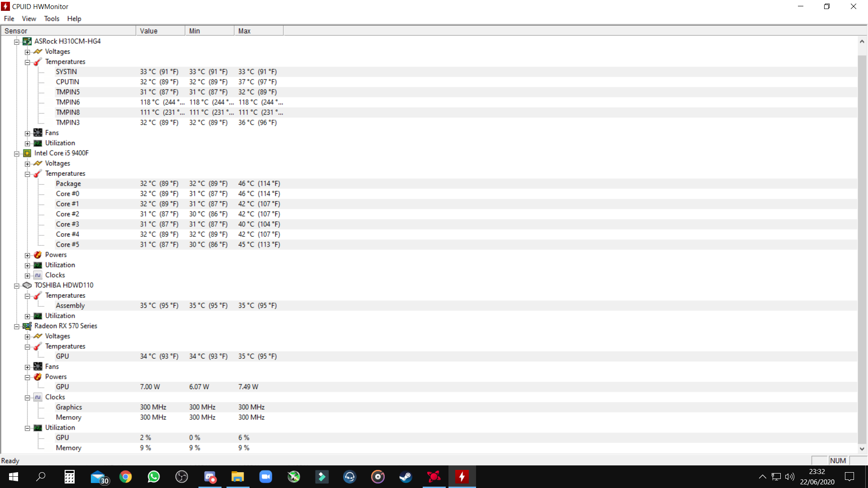Click the vertical scrollbar down arrow
Image resolution: width=868 pixels, height=488 pixels.
[862, 449]
